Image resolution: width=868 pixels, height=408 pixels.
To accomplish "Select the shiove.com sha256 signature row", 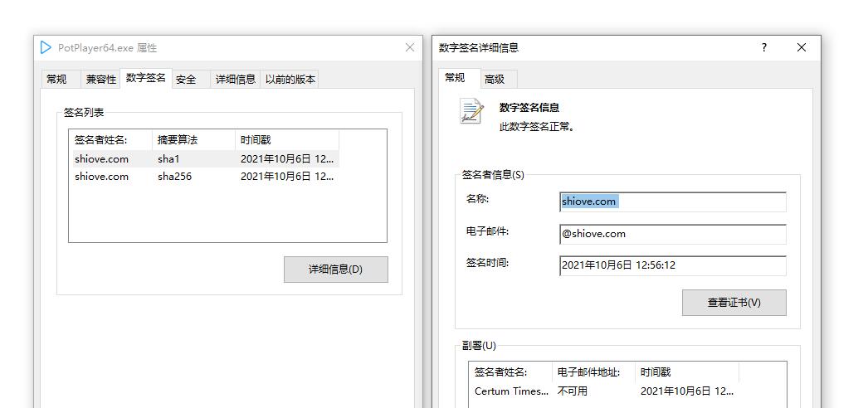I will 206,177.
